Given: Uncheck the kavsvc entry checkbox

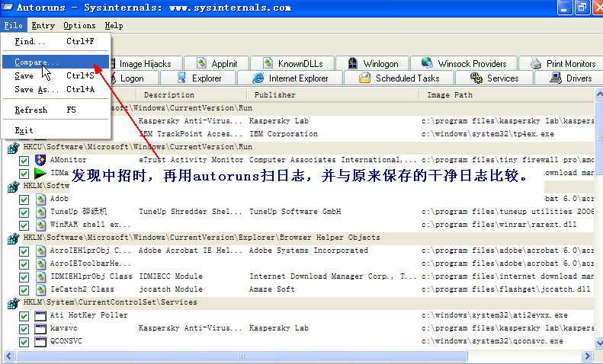Looking at the screenshot, I should coord(24,329).
